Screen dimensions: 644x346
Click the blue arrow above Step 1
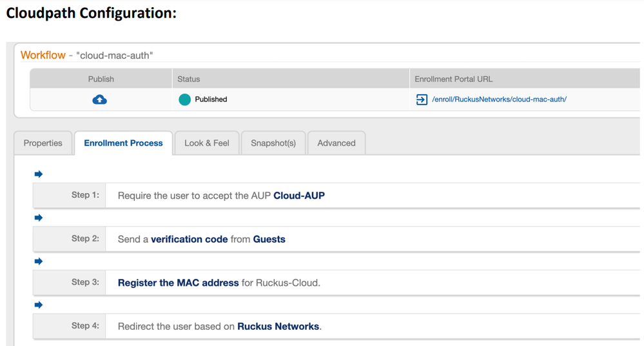point(39,174)
